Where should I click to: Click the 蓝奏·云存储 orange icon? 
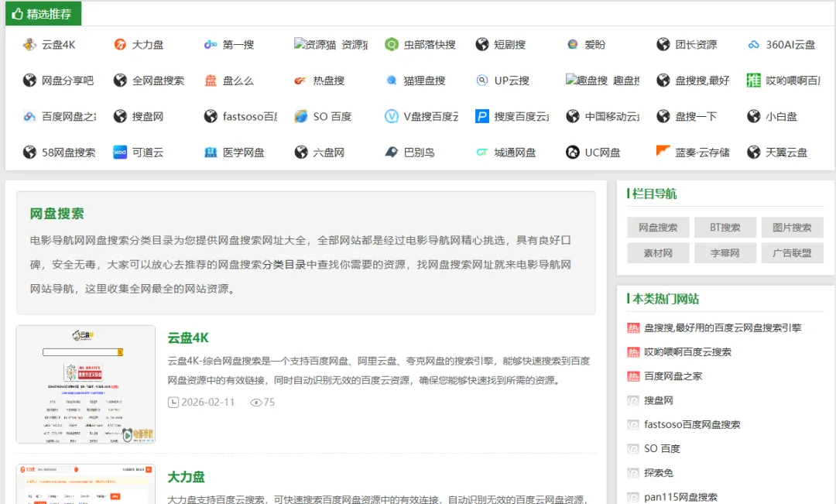coord(663,152)
